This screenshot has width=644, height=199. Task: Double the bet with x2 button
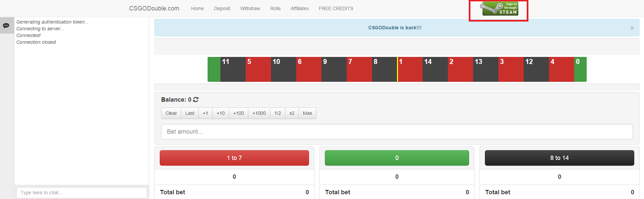(292, 113)
